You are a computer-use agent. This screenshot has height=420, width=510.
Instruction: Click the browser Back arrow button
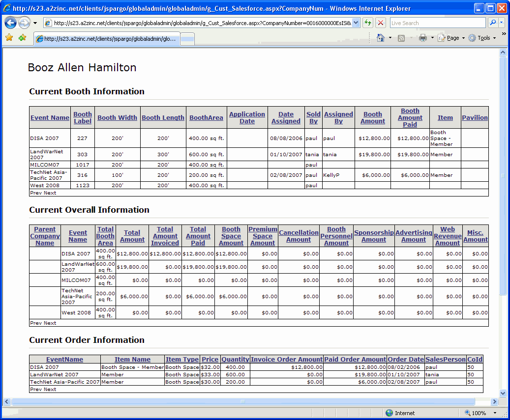[x=11, y=23]
